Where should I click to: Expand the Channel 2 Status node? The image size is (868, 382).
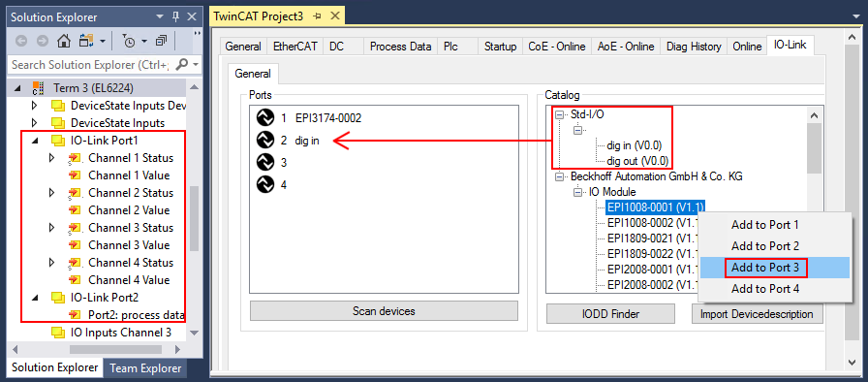pos(52,193)
